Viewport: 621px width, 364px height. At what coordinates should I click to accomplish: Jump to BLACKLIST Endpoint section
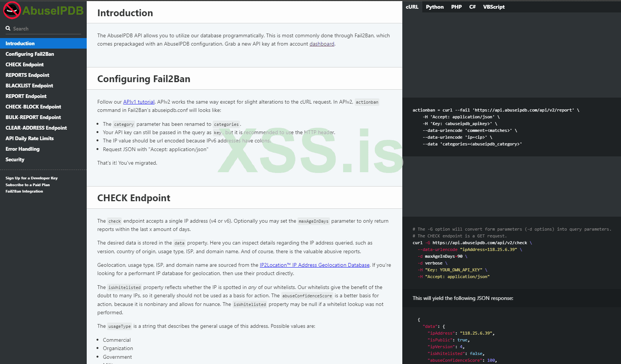29,86
